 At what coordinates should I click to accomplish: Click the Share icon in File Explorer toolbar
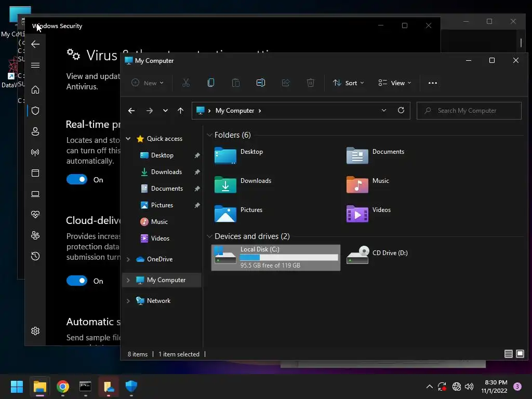(x=286, y=83)
